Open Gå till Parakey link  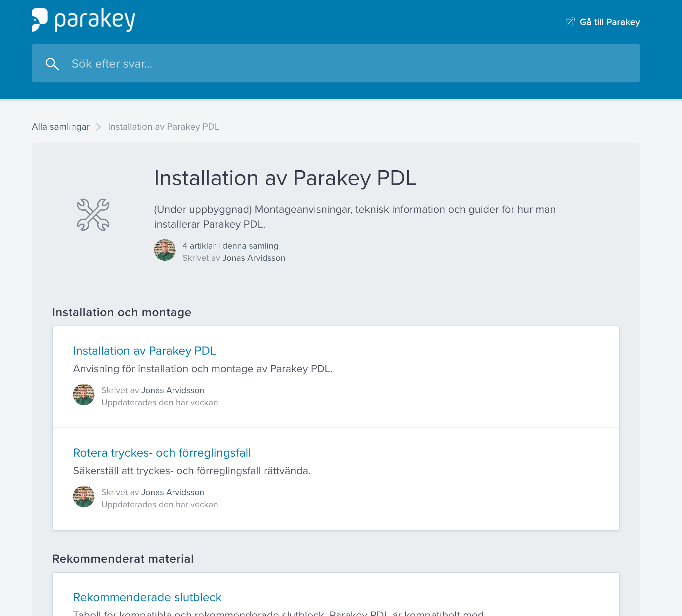pos(603,22)
